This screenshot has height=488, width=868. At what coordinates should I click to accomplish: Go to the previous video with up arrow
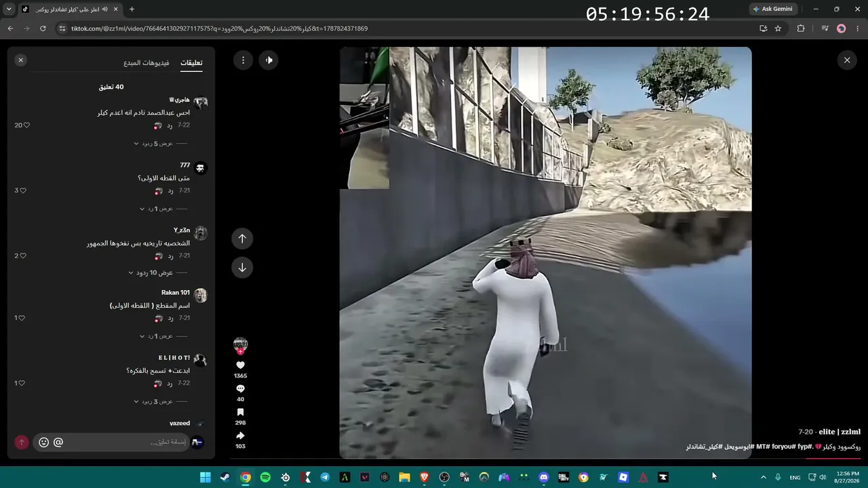point(242,239)
